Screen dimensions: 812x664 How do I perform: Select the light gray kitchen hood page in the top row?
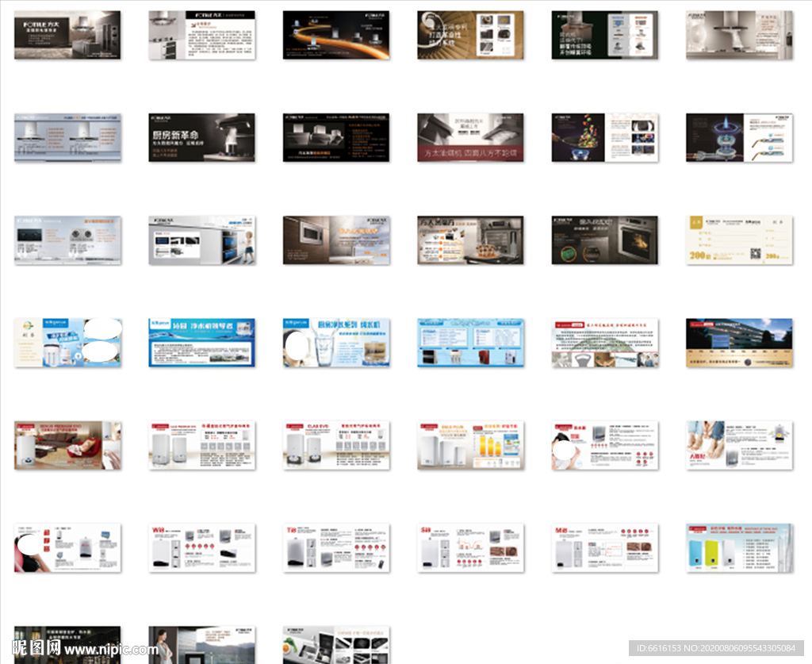tap(739, 35)
